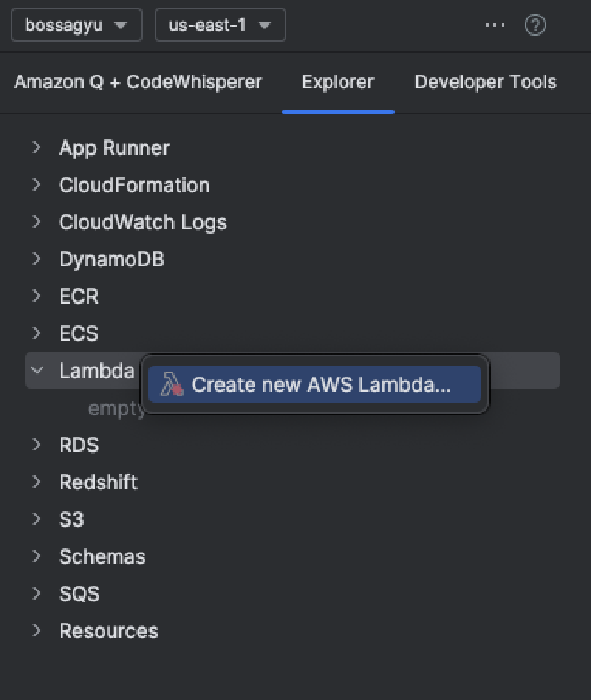Select the Schemas tree label
Viewport: 591px width, 700px height.
(x=102, y=556)
